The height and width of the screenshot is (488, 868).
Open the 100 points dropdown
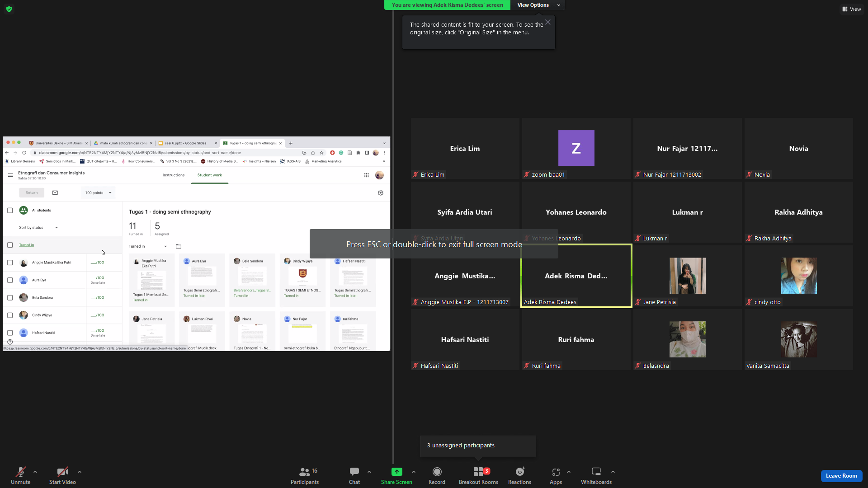point(98,193)
